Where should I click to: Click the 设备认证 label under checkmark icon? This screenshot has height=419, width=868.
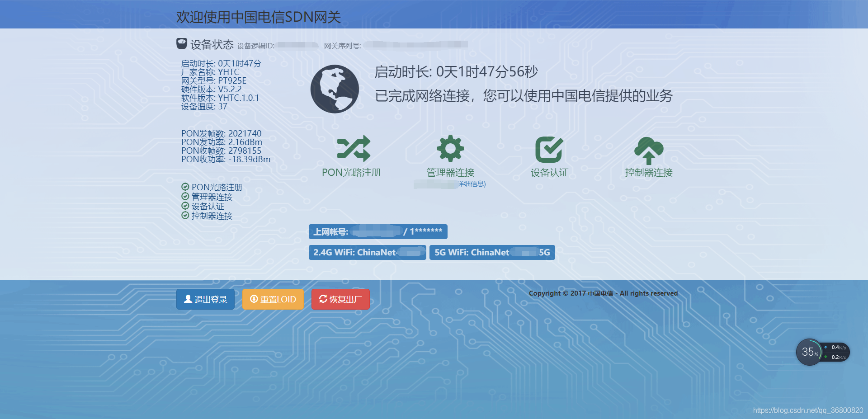pyautogui.click(x=550, y=172)
